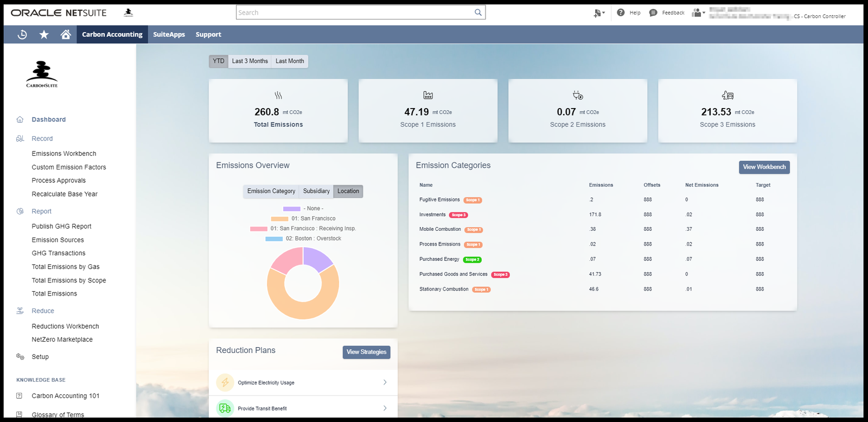The width and height of the screenshot is (868, 422).
Task: Open the Dashboard link
Action: tap(49, 119)
